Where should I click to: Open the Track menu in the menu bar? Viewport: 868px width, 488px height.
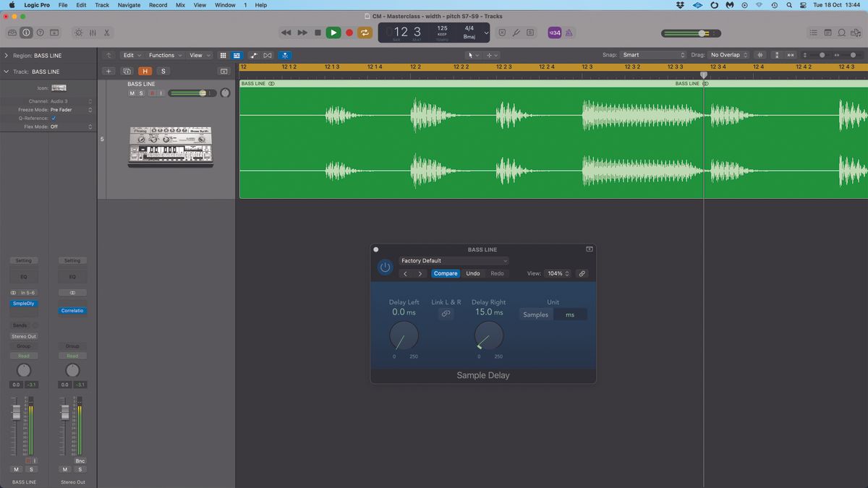101,5
